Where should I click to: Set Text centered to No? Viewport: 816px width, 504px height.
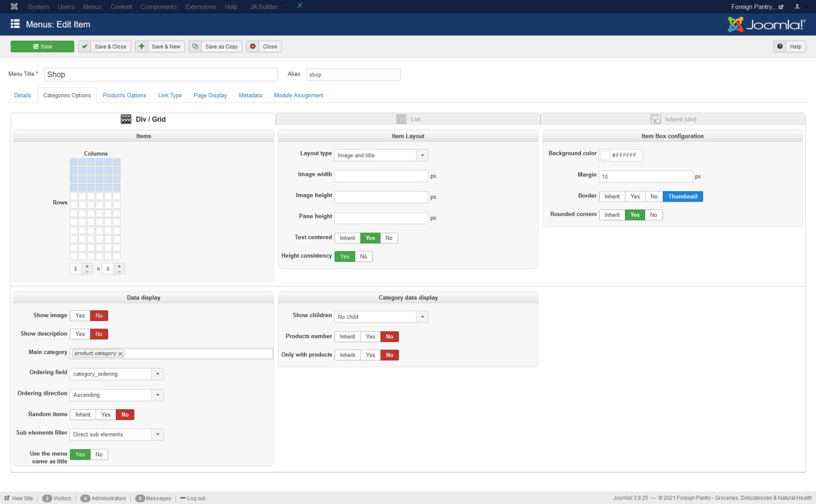[389, 238]
